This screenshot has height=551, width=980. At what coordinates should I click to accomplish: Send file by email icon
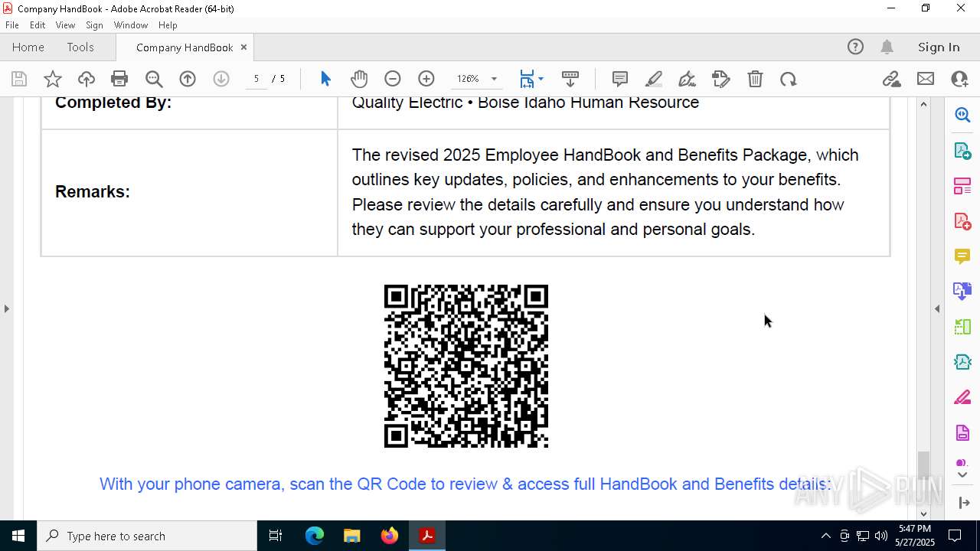[926, 79]
